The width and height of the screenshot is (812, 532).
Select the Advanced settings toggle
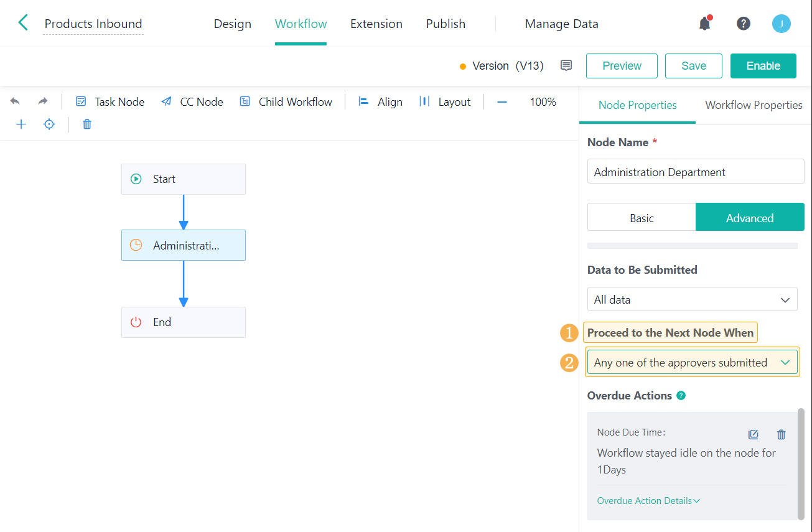[x=749, y=218]
